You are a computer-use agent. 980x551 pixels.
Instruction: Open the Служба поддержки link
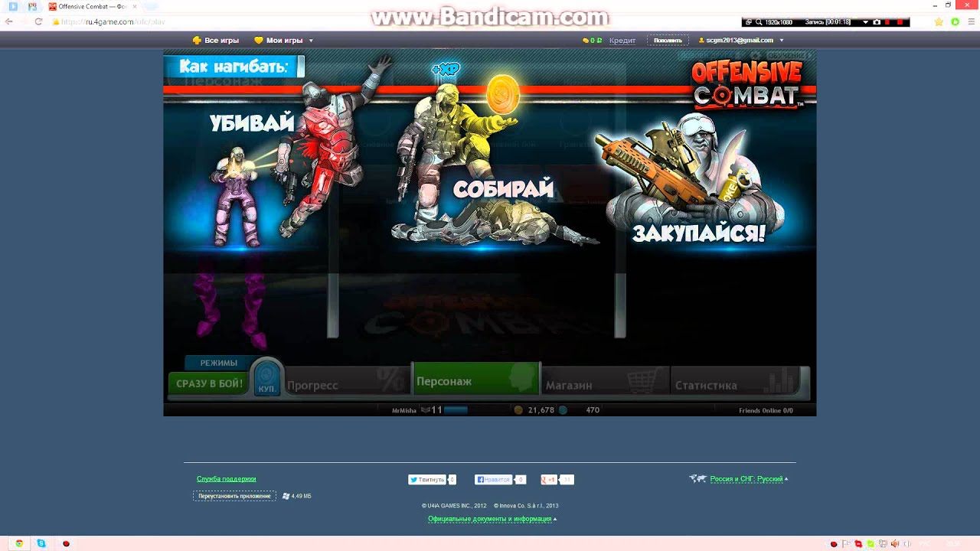point(226,479)
